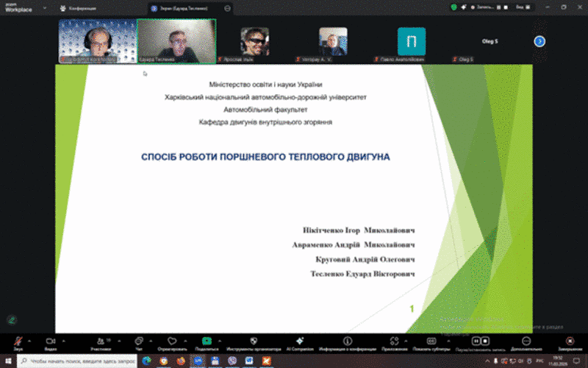
Task: Show next participants with blue arrow
Action: (539, 41)
